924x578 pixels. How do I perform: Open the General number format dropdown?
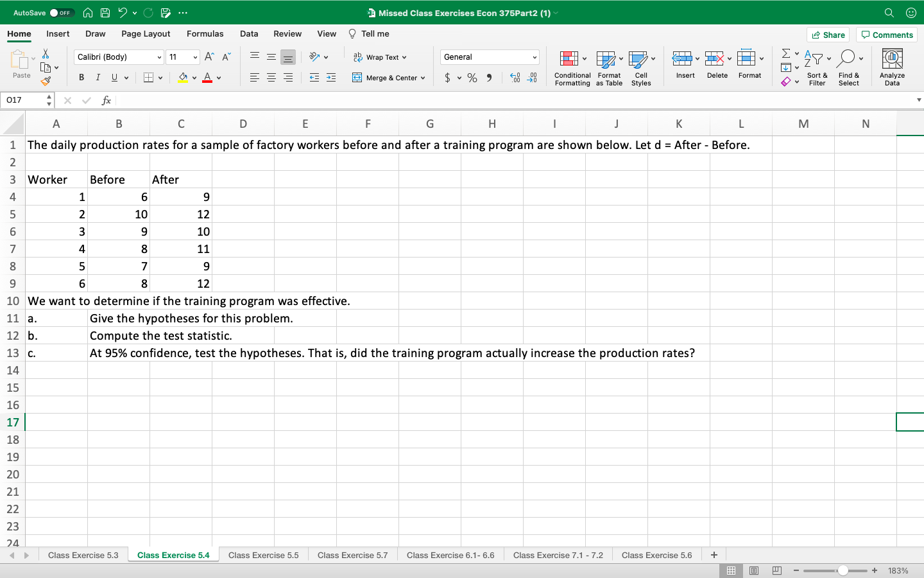pyautogui.click(x=489, y=57)
